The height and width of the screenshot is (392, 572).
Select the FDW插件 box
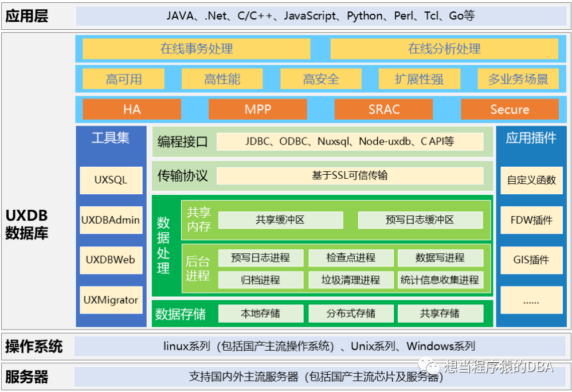(531, 220)
